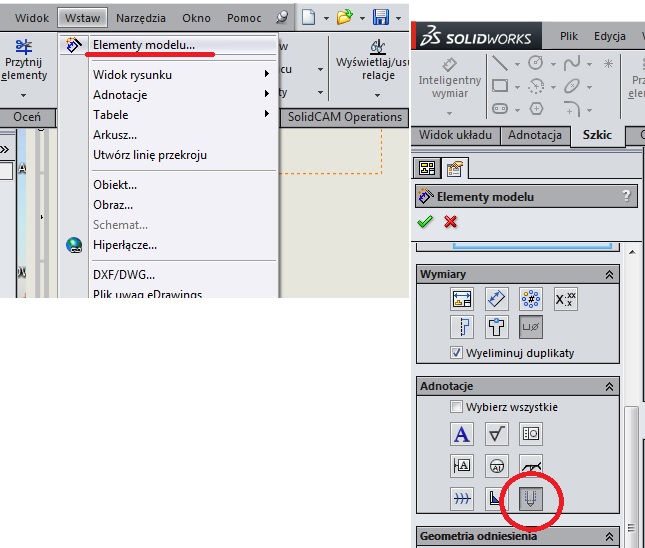Select the Ellipse sketch tool

point(572,86)
